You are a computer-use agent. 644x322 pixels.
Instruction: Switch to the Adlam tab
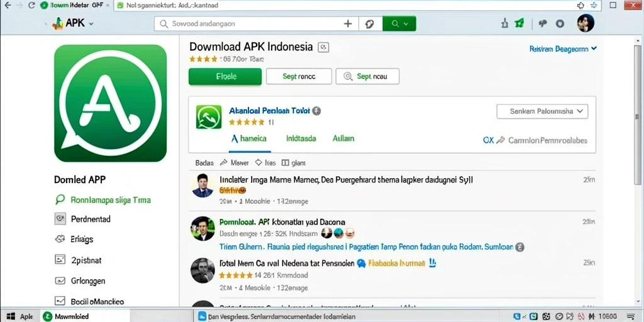[343, 139]
